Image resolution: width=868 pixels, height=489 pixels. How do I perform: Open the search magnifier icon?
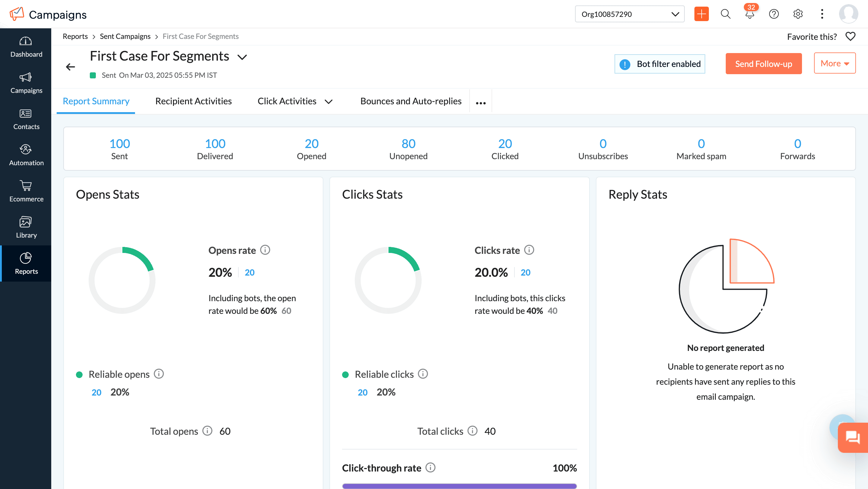click(725, 14)
